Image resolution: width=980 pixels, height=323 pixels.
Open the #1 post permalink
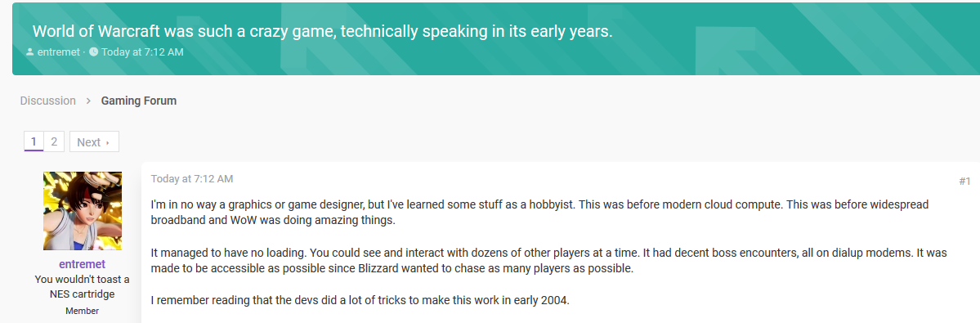click(x=964, y=182)
